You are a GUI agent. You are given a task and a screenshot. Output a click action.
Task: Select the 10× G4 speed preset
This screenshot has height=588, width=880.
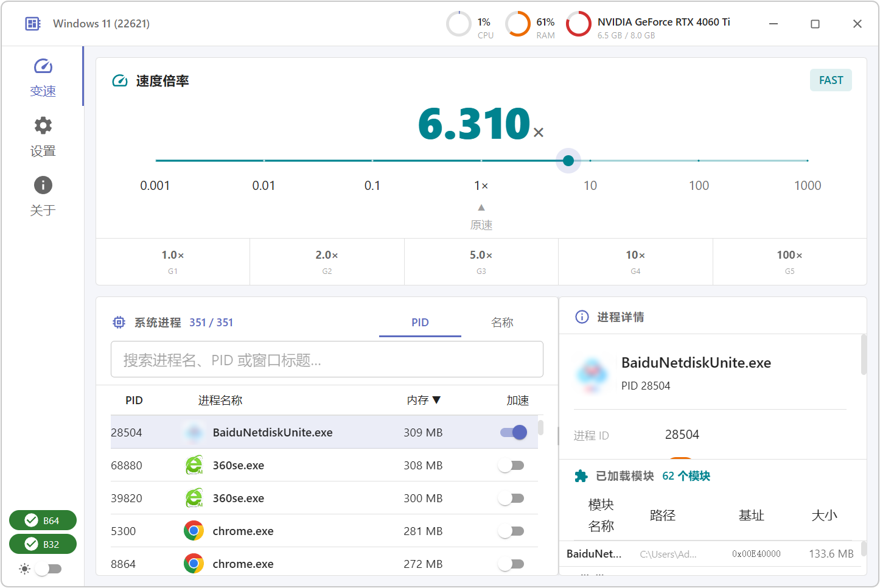tap(635, 262)
